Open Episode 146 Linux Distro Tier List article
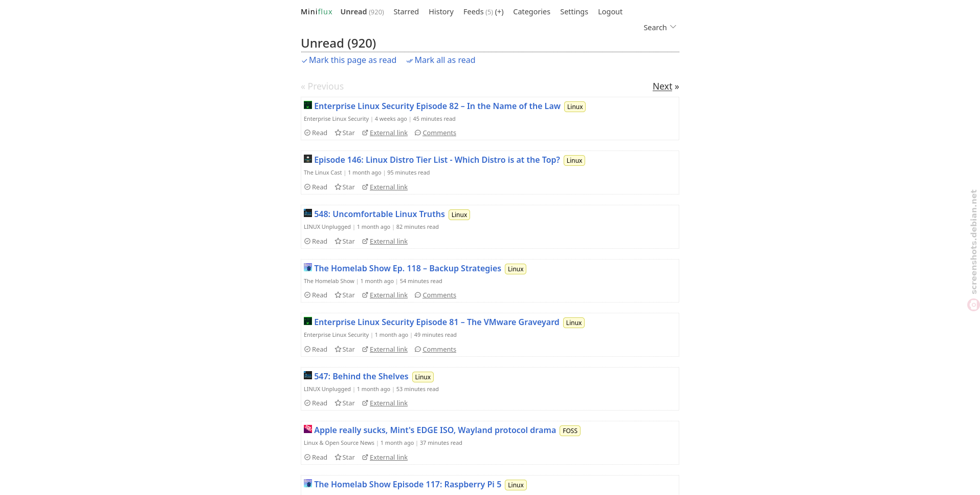Viewport: 980px width, 495px height. click(437, 160)
